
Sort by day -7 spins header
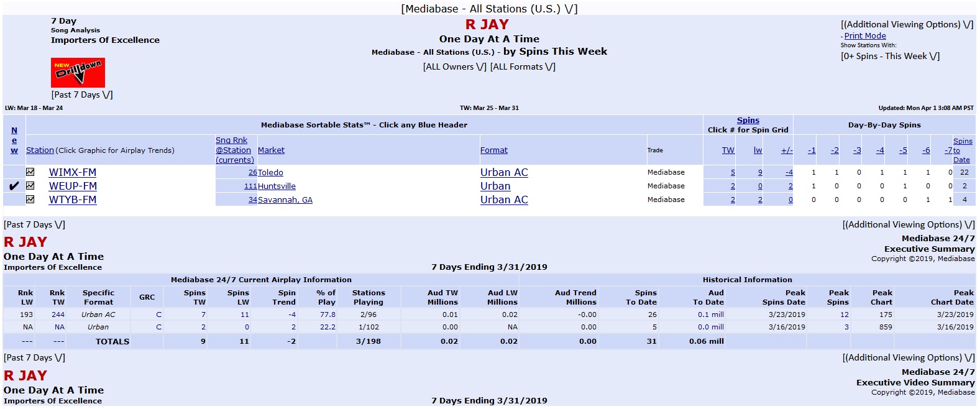[948, 150]
